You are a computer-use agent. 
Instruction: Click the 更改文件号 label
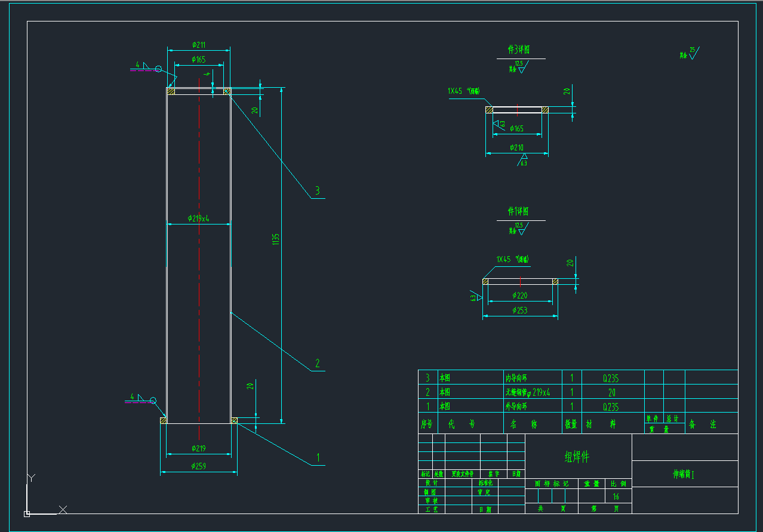(x=462, y=474)
